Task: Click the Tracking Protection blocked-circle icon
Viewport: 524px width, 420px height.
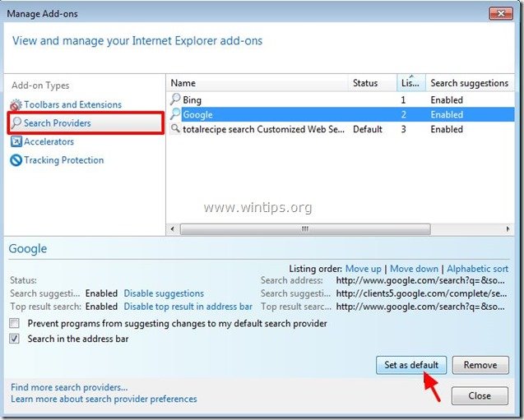Action: (16, 160)
